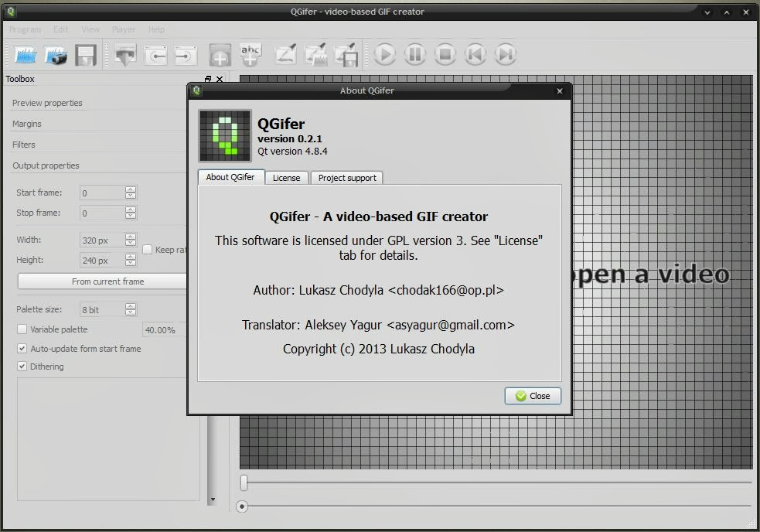760x532 pixels.
Task: Click the Start frame value field
Action: click(102, 193)
